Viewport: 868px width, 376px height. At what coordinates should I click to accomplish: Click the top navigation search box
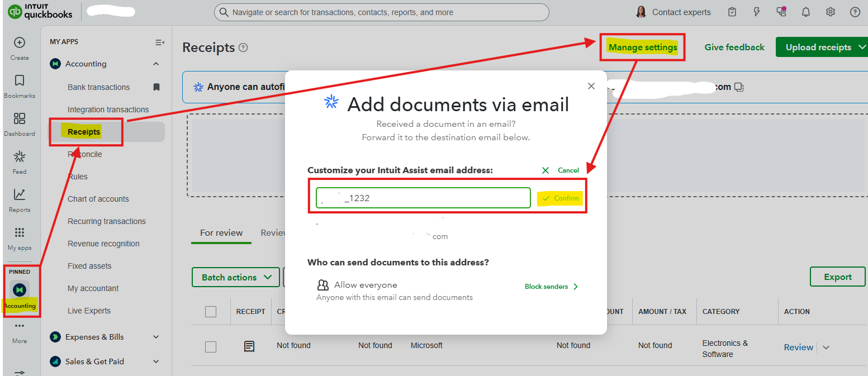click(382, 12)
